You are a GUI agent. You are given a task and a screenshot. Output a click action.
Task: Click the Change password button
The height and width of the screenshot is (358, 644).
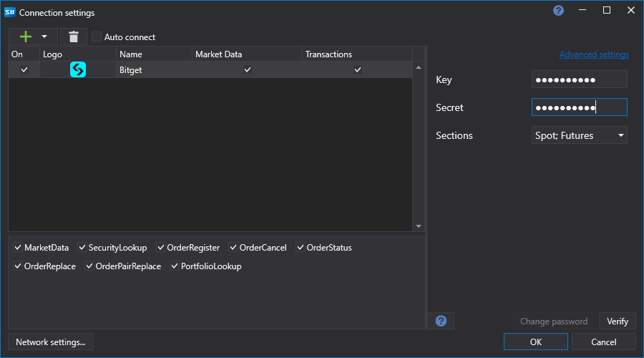554,321
